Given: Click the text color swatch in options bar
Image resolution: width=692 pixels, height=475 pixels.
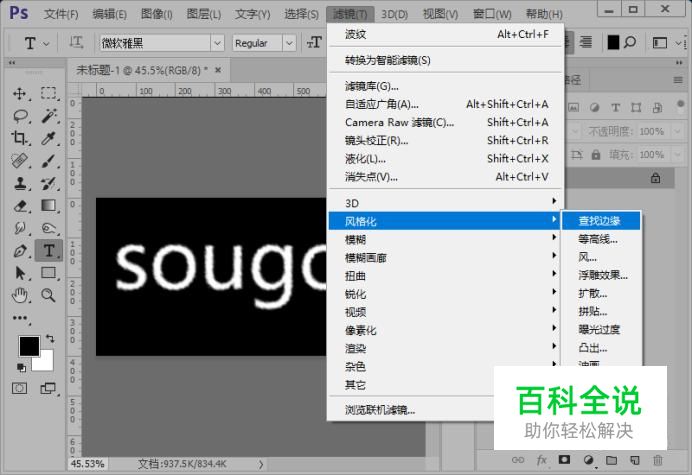Looking at the screenshot, I should [613, 42].
